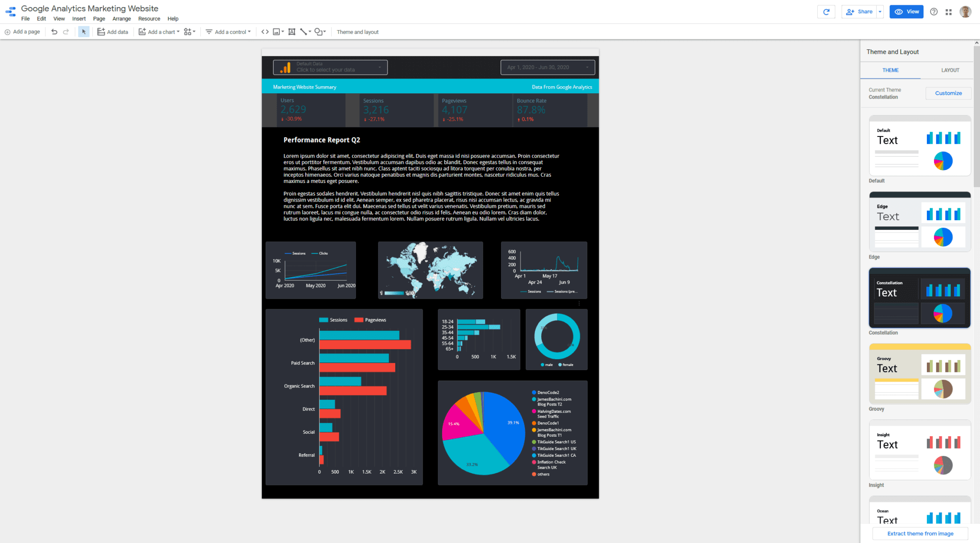
Task: Click the Redo icon
Action: point(66,32)
